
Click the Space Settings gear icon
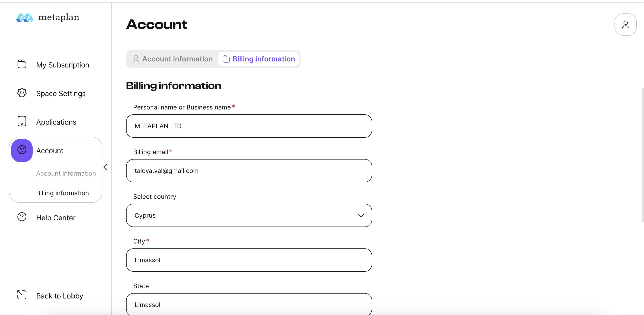tap(22, 93)
